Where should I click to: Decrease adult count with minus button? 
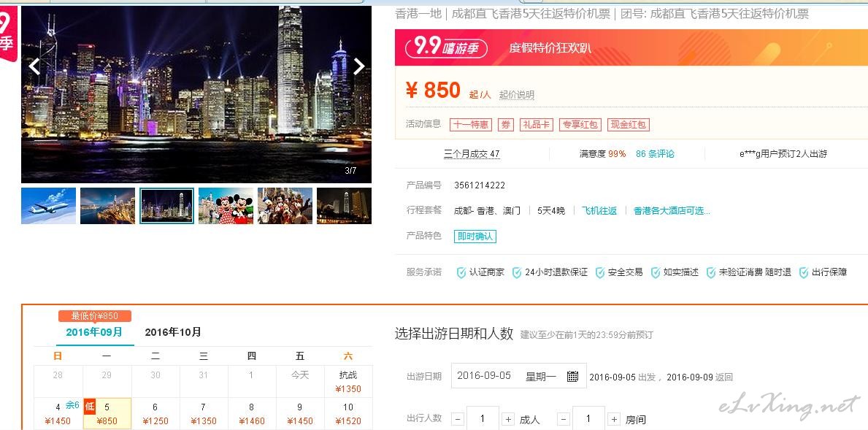458,420
